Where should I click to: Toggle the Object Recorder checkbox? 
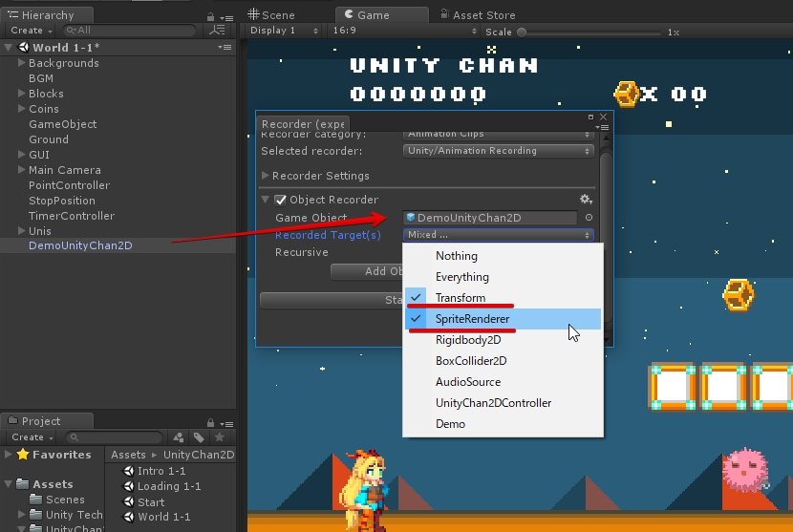[280, 200]
